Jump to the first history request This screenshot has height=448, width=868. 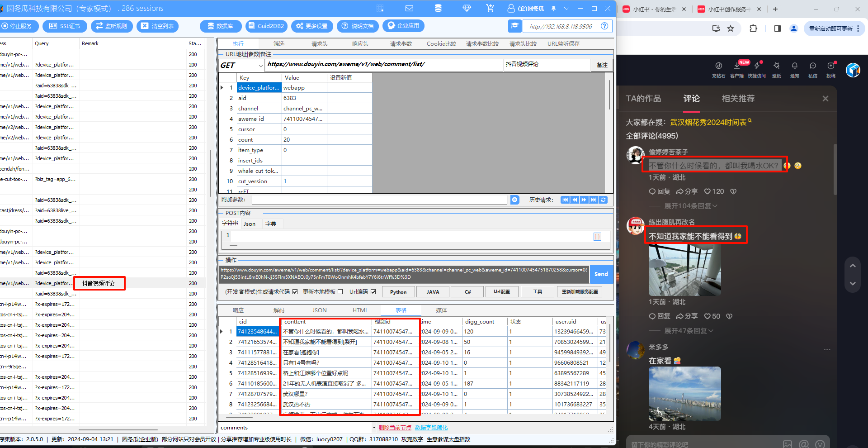pyautogui.click(x=565, y=200)
